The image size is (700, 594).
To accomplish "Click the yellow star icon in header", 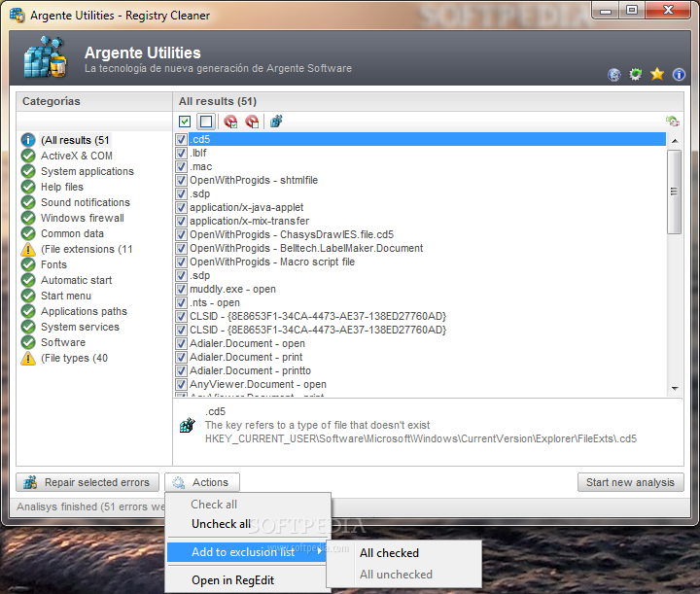I will point(657,74).
